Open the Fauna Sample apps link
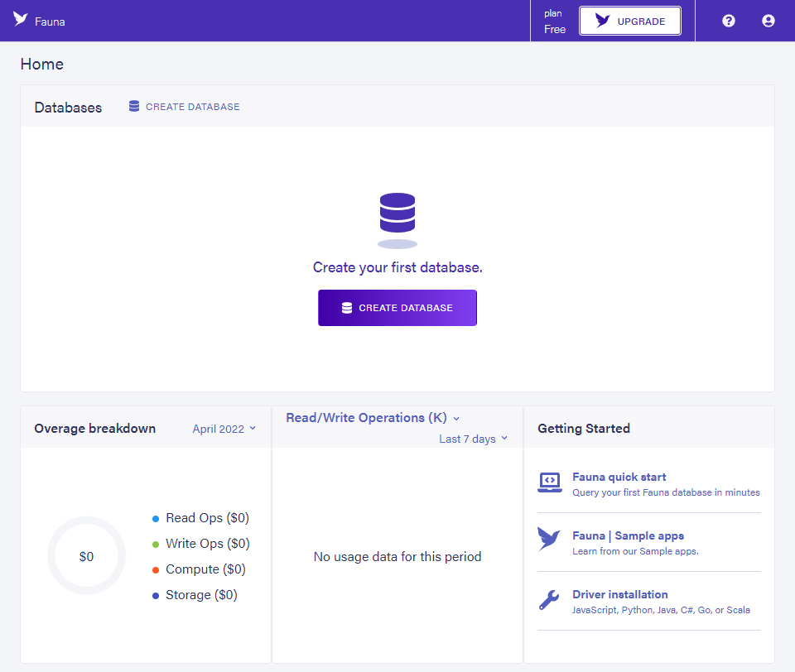This screenshot has width=795, height=672. (x=628, y=535)
